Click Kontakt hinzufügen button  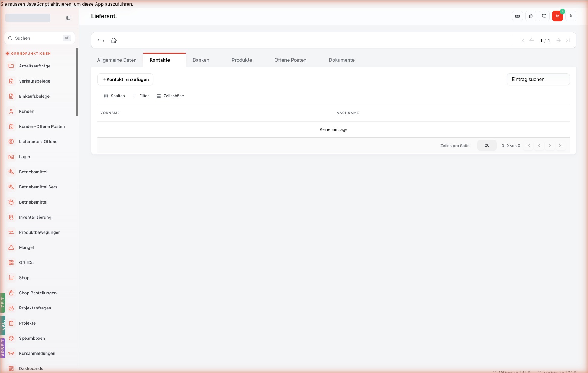(125, 79)
